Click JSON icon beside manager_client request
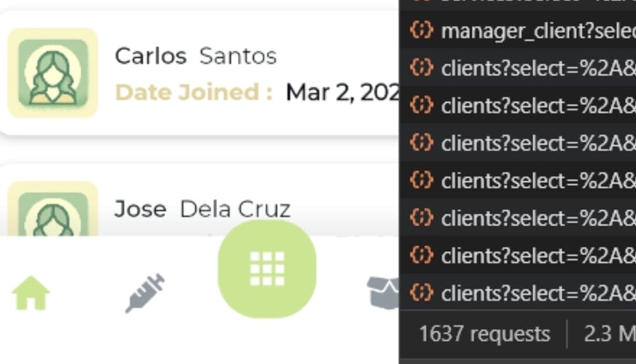 (422, 30)
